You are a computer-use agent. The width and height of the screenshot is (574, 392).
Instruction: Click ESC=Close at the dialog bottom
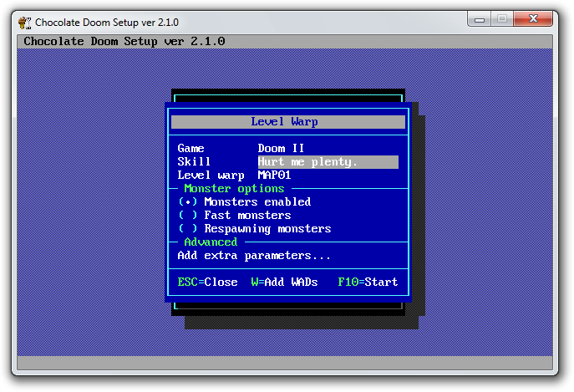click(207, 283)
